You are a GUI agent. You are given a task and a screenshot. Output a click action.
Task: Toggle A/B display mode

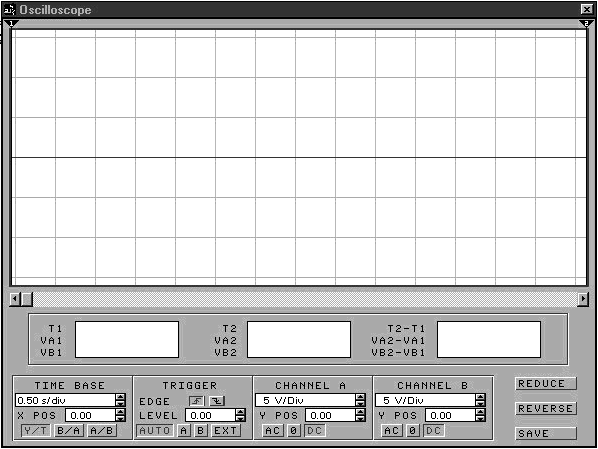point(101,431)
